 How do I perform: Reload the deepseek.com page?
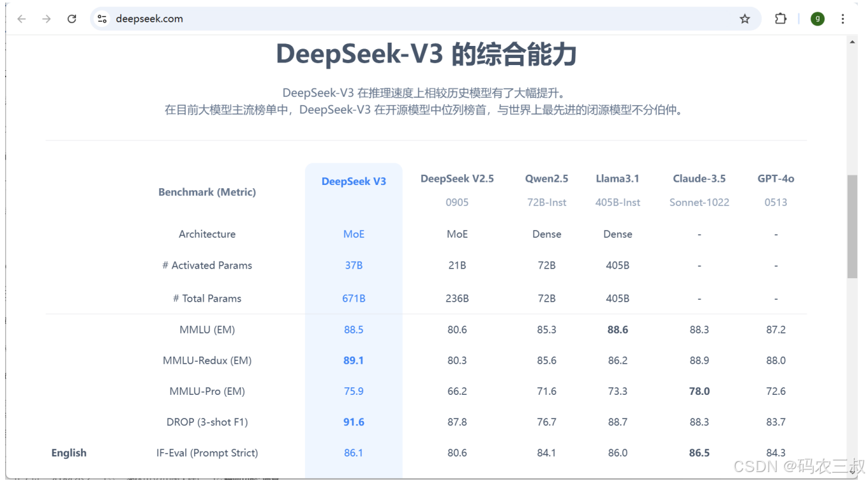pyautogui.click(x=72, y=19)
